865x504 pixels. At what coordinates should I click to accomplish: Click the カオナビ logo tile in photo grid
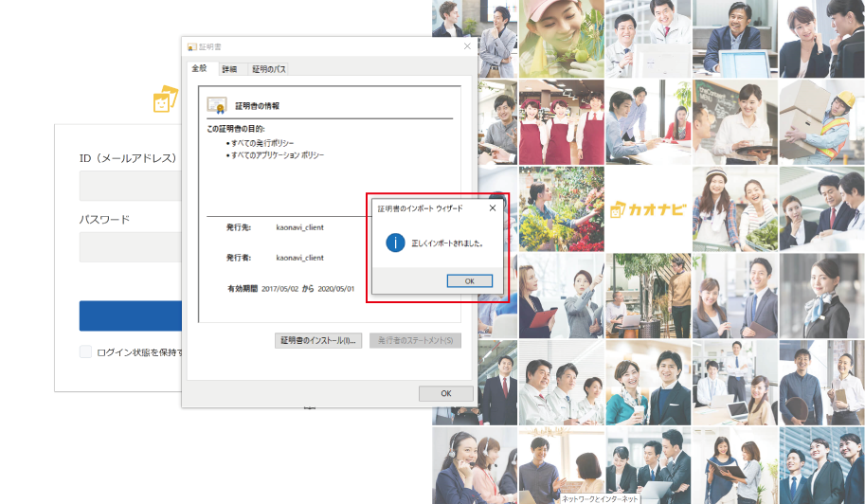click(x=648, y=209)
